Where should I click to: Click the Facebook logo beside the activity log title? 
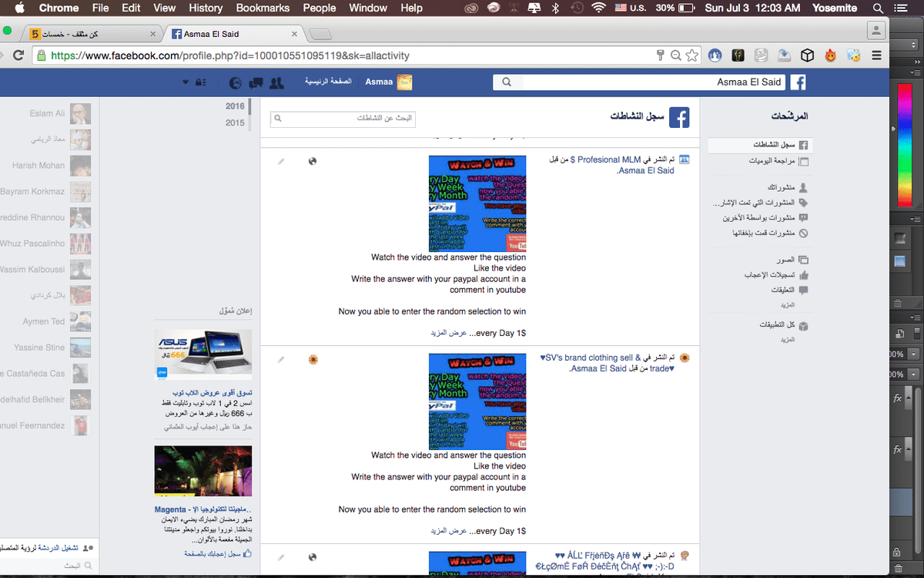click(x=678, y=118)
